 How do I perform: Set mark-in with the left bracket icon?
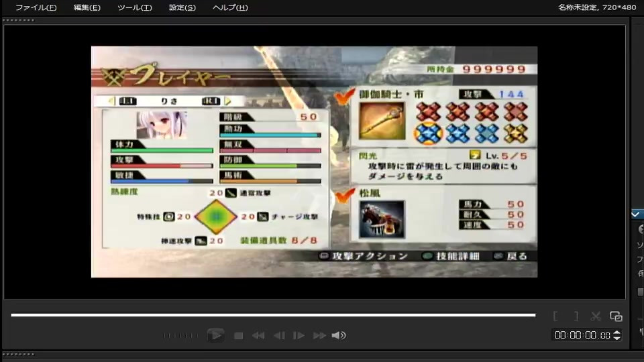(x=555, y=316)
